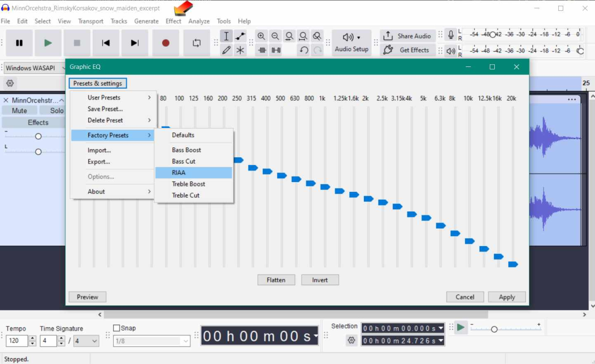Image resolution: width=595 pixels, height=364 pixels.
Task: Select the Multi-tool asterisk icon
Action: pos(240,50)
